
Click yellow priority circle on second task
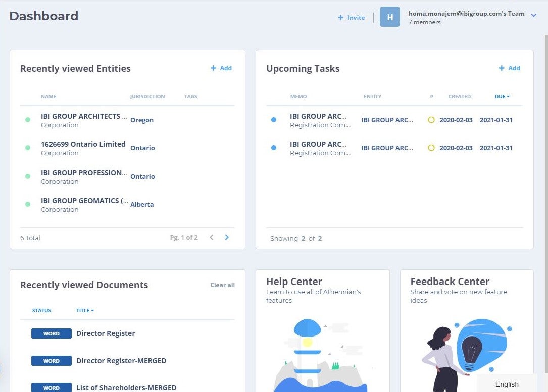point(431,148)
